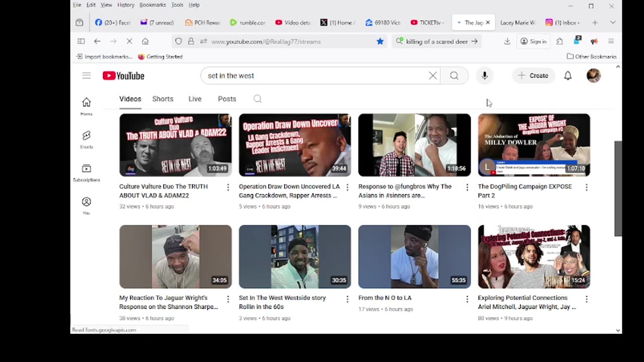Open Shorts in the YouTube sidebar
The width and height of the screenshot is (644, 362).
click(x=87, y=139)
